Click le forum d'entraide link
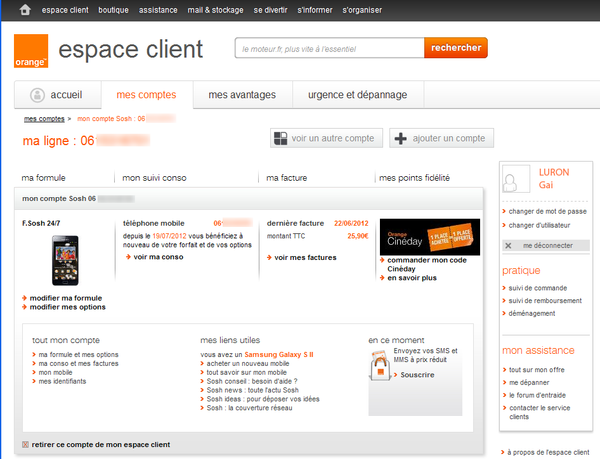 [537, 395]
